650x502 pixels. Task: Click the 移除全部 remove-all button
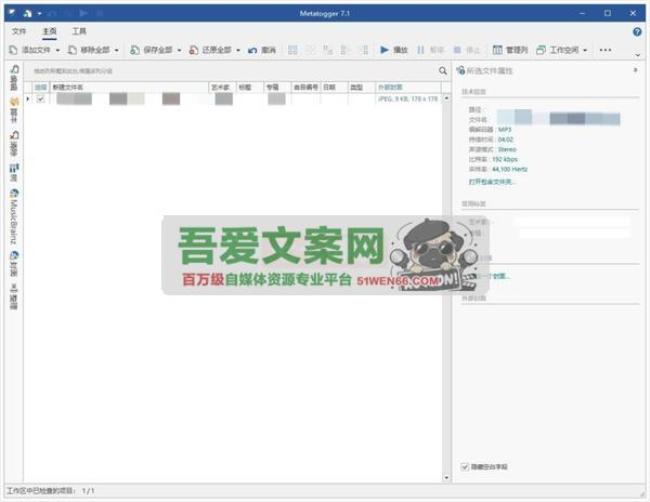pyautogui.click(x=90, y=50)
